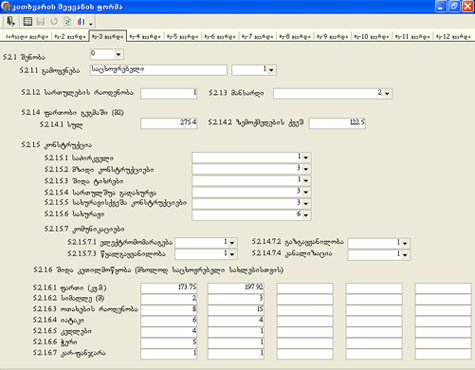
Task: Select the 5.2.1.6.3 rooms cell showing 15
Action: [x=236, y=310]
